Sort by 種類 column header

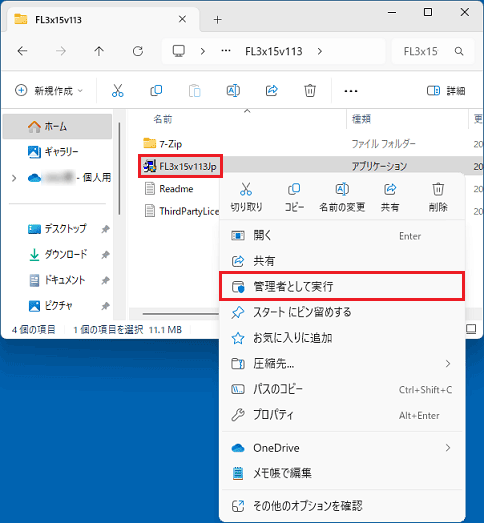coord(362,119)
